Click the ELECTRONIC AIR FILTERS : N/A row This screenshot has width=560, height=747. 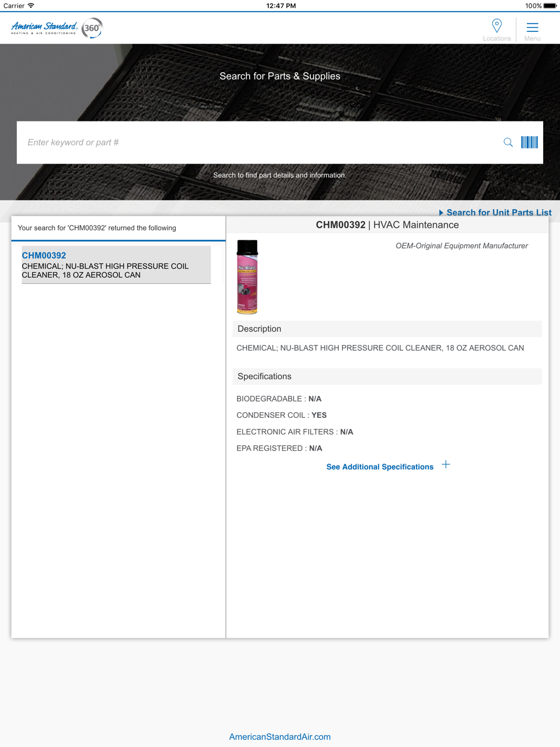point(295,432)
